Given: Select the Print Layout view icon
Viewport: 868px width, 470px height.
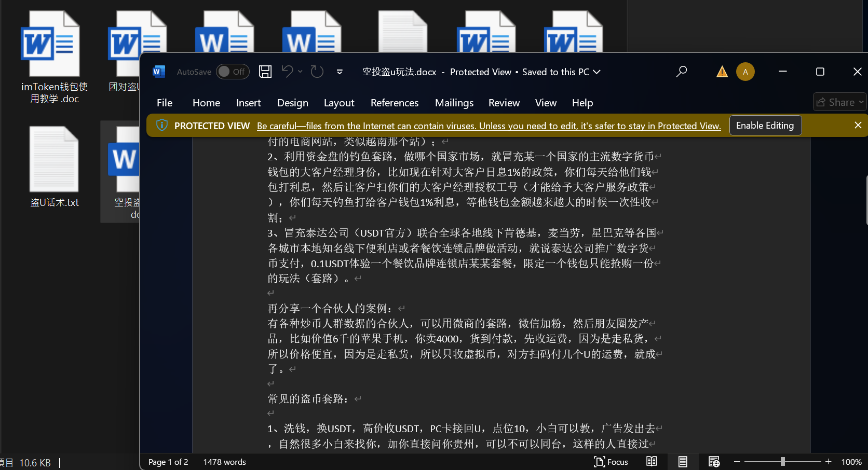Looking at the screenshot, I should coord(683,462).
